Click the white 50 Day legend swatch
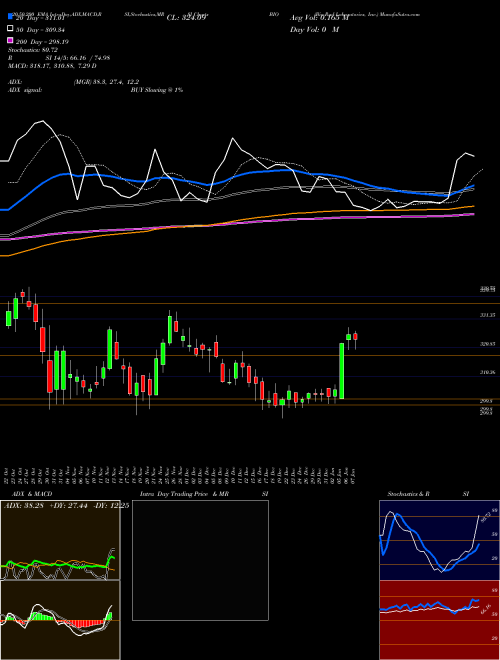Viewport: 500px width, 660px height. tap(10, 29)
